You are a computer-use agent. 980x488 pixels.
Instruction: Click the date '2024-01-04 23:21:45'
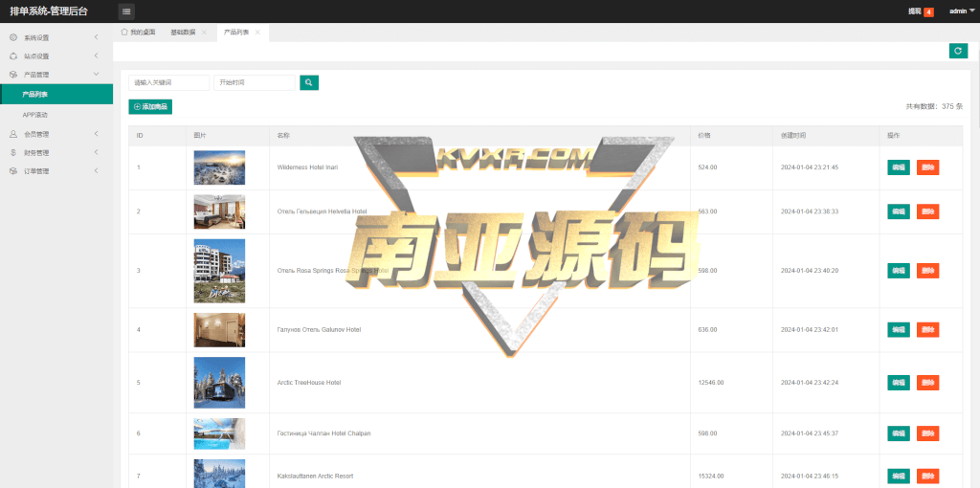coord(810,167)
